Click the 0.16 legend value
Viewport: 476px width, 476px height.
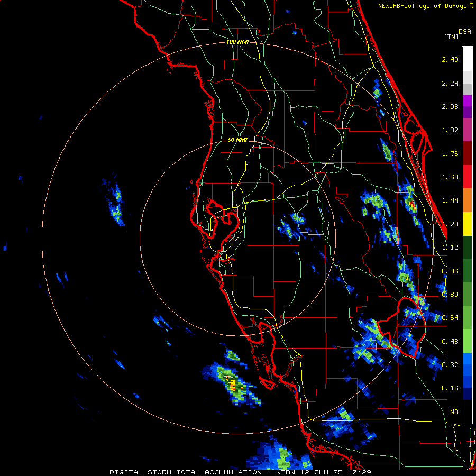[450, 388]
